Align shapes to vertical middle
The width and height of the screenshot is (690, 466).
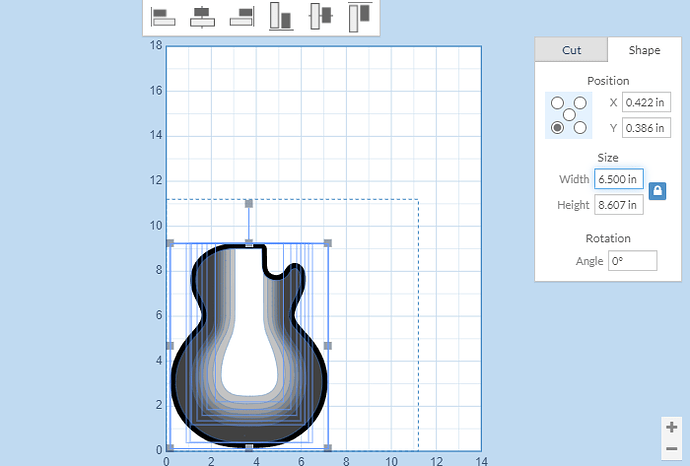tap(320, 16)
